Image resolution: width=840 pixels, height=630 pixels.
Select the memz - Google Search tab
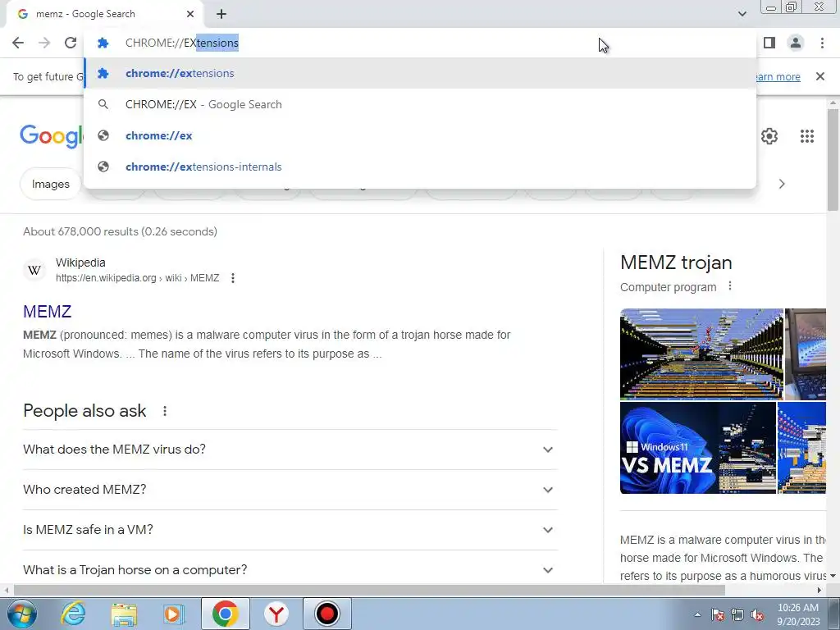click(x=104, y=14)
